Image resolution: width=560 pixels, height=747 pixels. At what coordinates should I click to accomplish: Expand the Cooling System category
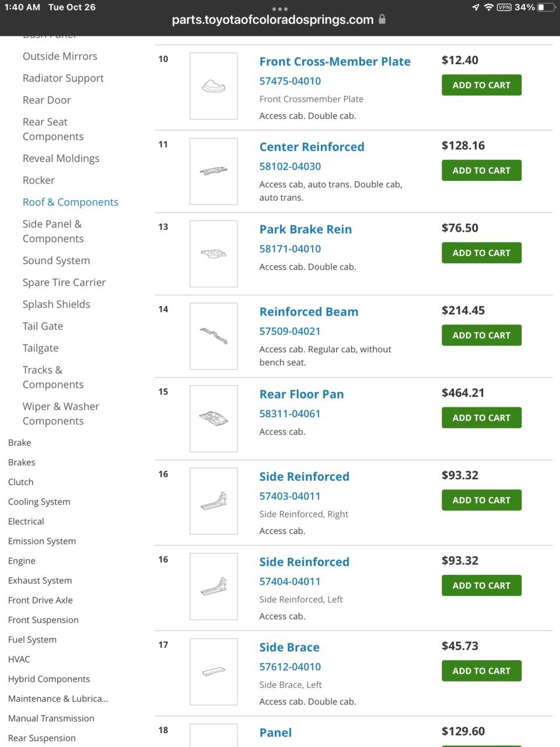coord(39,501)
